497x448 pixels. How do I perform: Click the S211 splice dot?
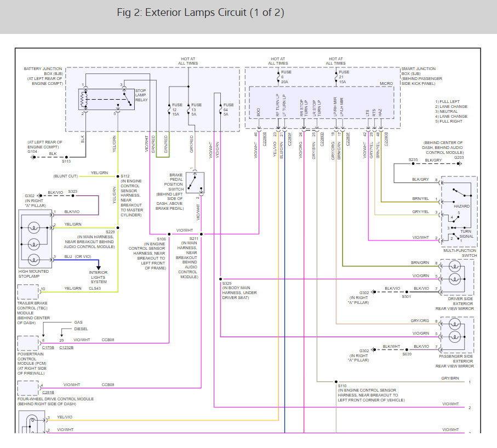tap(201, 234)
